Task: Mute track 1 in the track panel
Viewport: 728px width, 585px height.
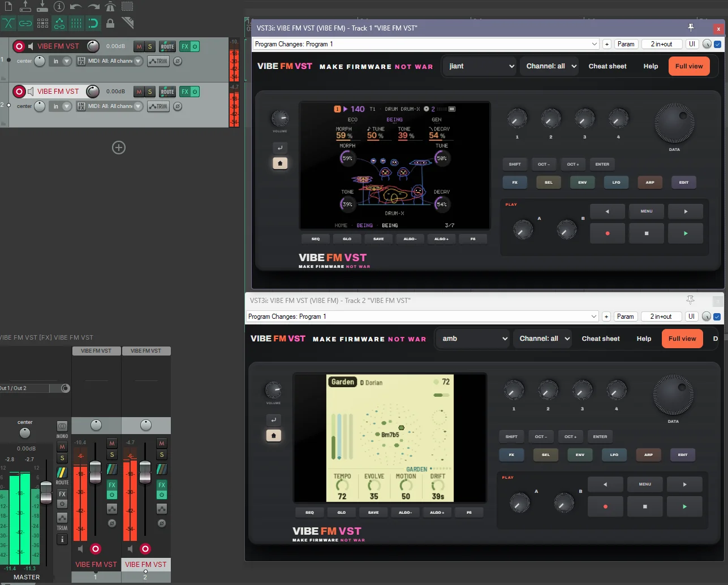Action: (139, 46)
